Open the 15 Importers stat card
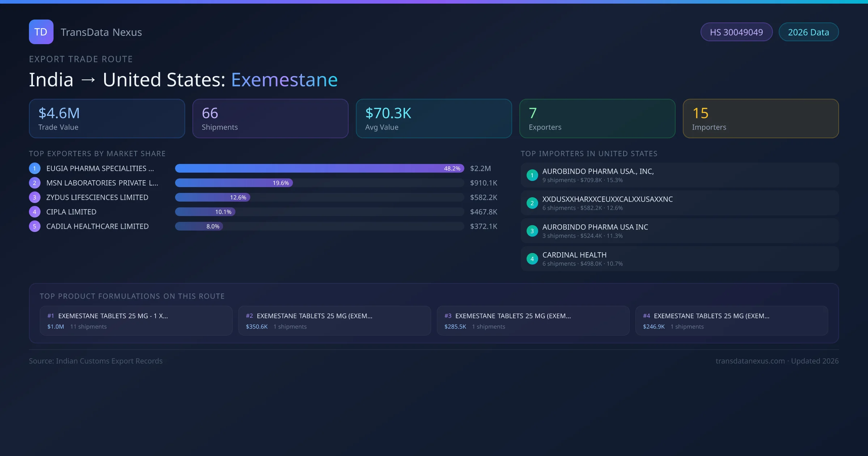Viewport: 868px width, 456px height. [x=761, y=119]
